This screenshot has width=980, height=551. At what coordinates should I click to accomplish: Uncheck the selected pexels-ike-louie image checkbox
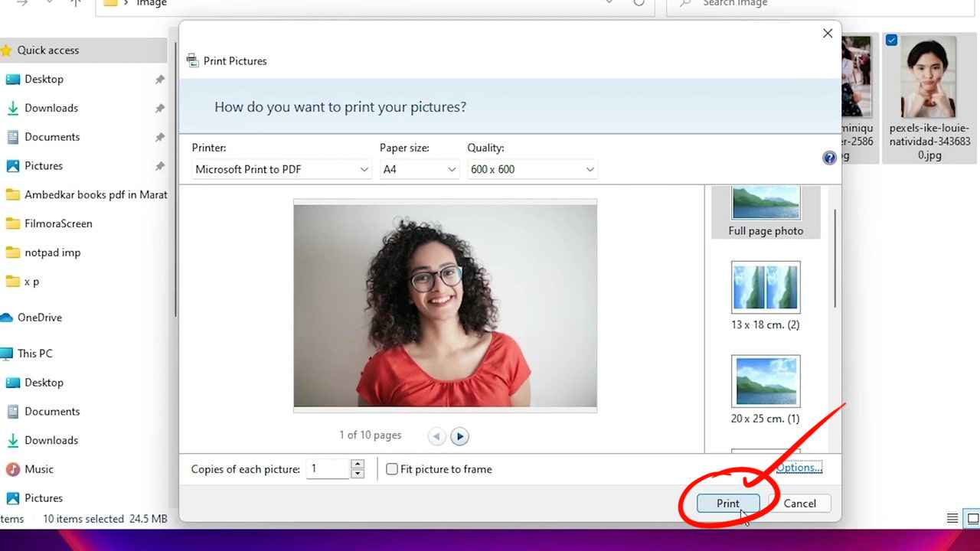[891, 40]
